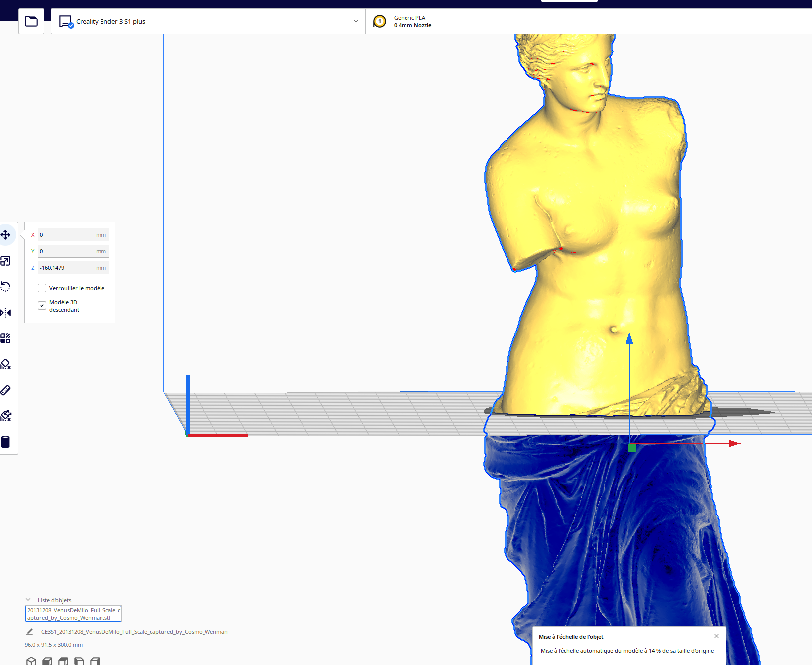812x665 pixels.
Task: Select the Rotate tool icon
Action: (6, 287)
